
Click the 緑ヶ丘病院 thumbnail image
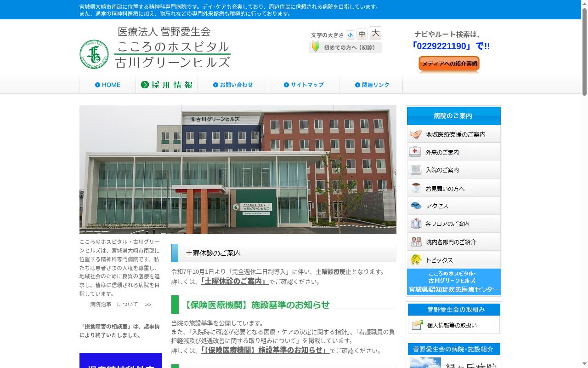[x=425, y=363]
